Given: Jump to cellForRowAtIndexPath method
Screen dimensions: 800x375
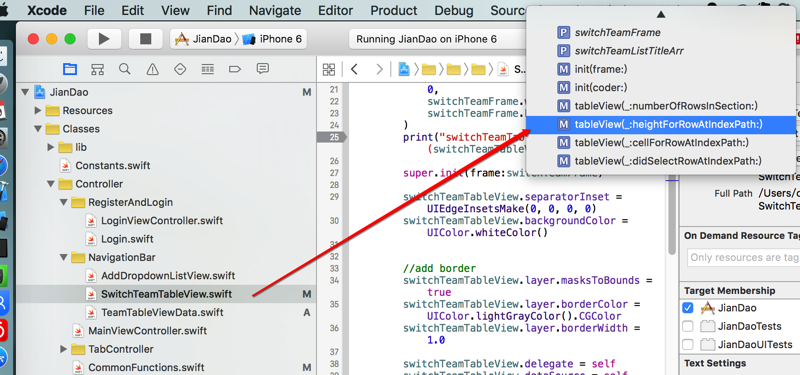Looking at the screenshot, I should [x=661, y=143].
